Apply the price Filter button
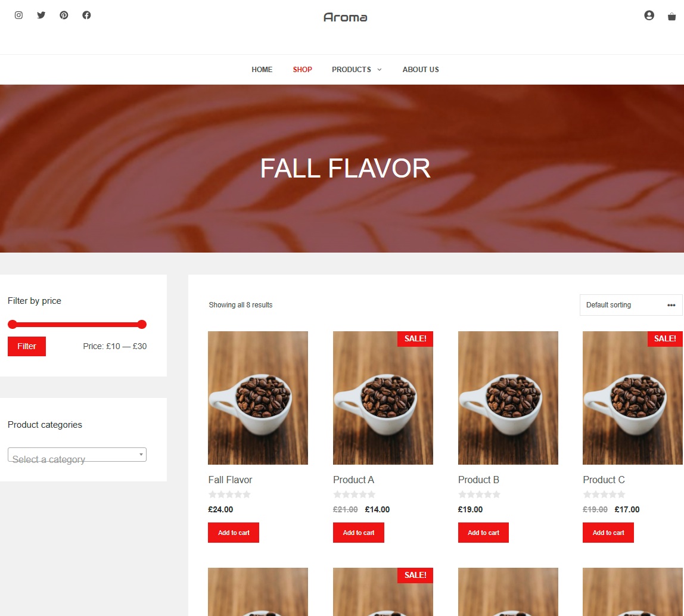Image resolution: width=684 pixels, height=616 pixels. 27,346
